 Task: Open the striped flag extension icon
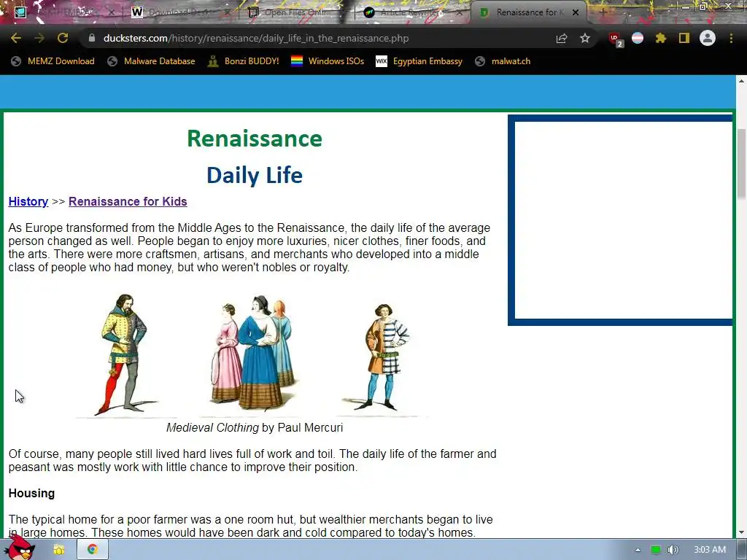638,38
